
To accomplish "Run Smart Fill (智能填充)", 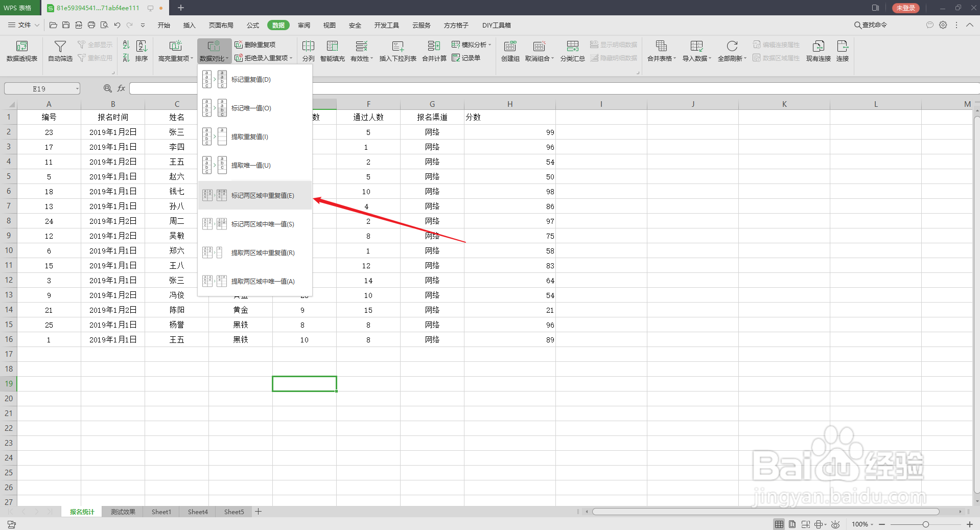I will (x=333, y=51).
